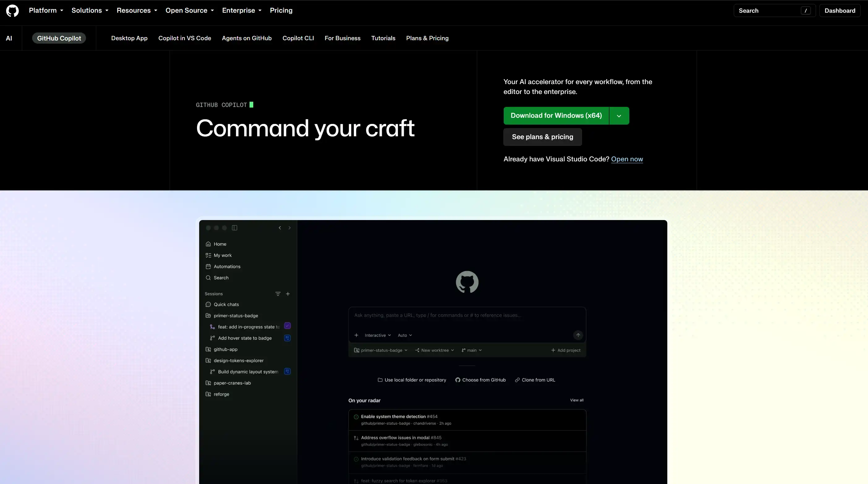Screen dimensions: 868x484
Task: Click Clone from URL option
Action: [535, 380]
